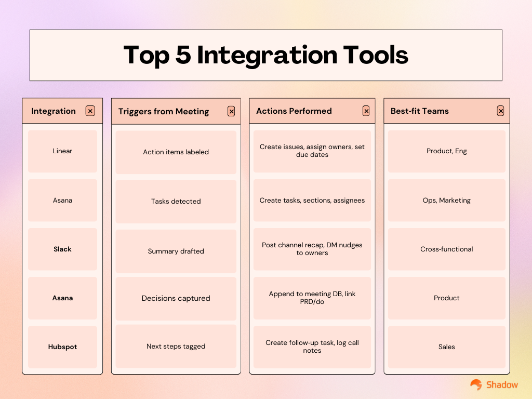The height and width of the screenshot is (399, 532).
Task: Select the Cross-functional team card
Action: [x=446, y=249]
